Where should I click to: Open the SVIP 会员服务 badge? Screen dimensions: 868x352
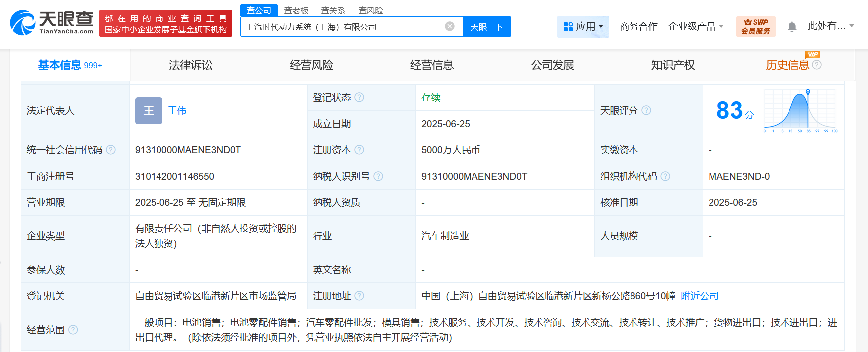(x=756, y=26)
